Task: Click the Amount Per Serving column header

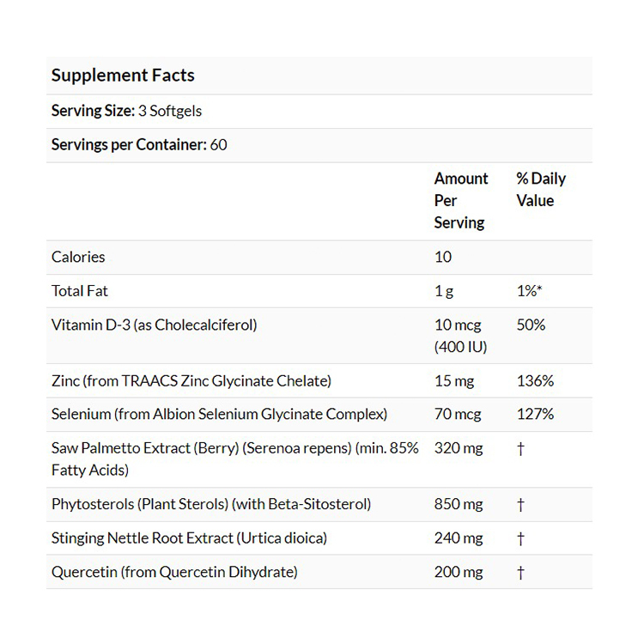Action: click(x=460, y=200)
